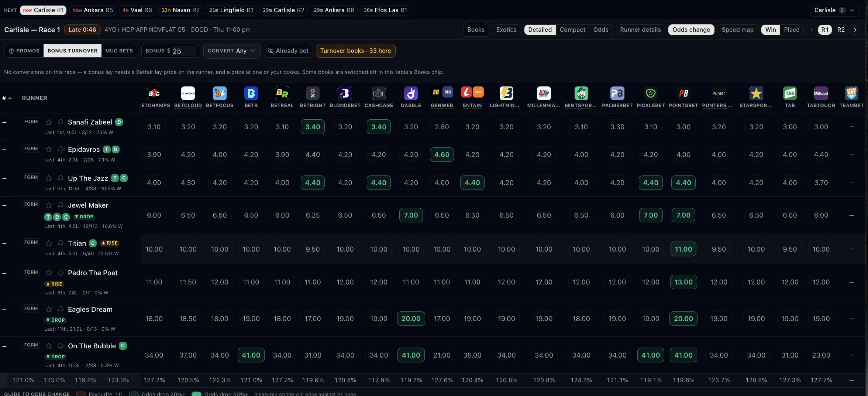Switch to Compact view tab
Viewport: 868px width, 396px height.
point(572,30)
